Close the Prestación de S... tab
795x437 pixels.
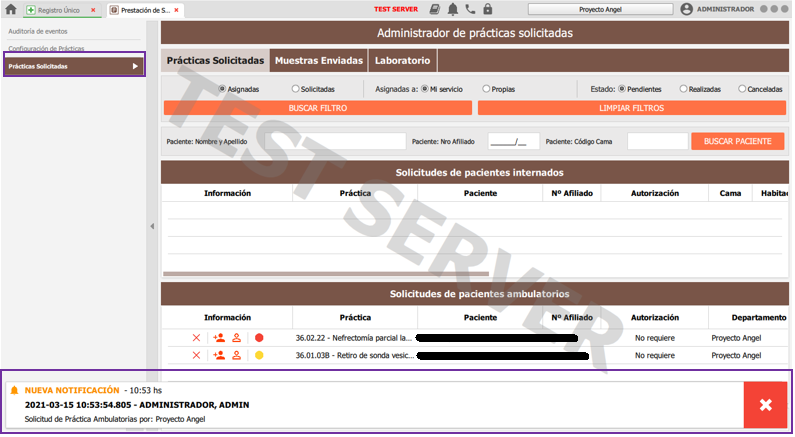coord(176,10)
